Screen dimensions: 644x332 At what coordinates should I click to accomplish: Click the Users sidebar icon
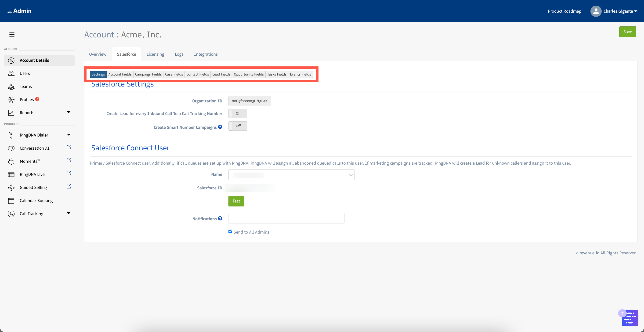[x=11, y=73]
